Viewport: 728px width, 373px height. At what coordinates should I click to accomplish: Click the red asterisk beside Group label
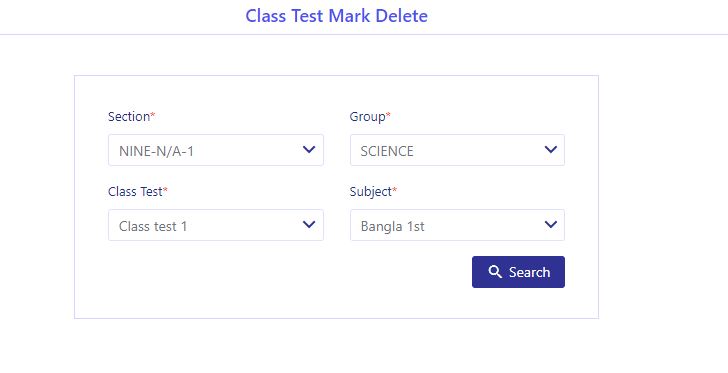coord(388,114)
